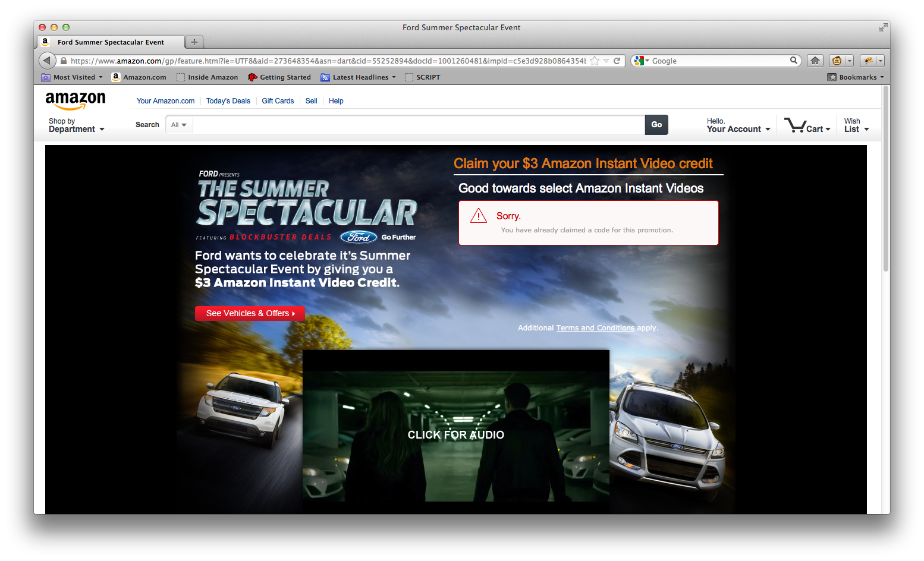
Task: Click See Vehicles & Offers button
Action: coord(250,313)
